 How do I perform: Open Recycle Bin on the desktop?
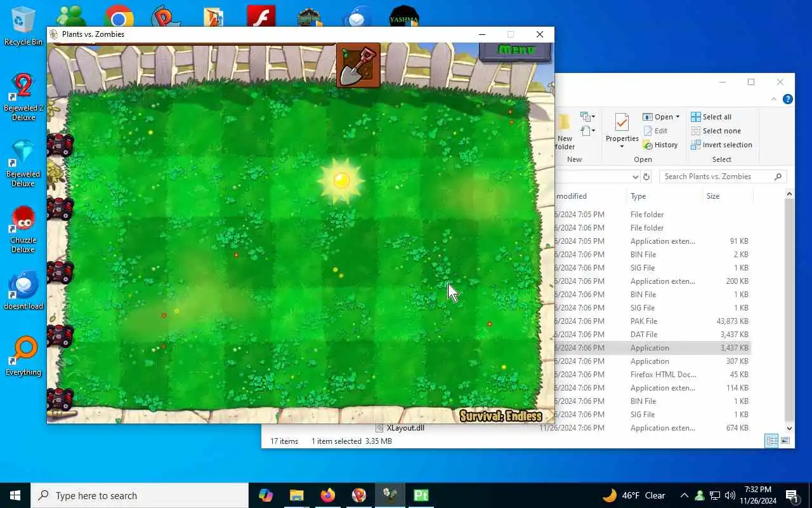(23, 26)
